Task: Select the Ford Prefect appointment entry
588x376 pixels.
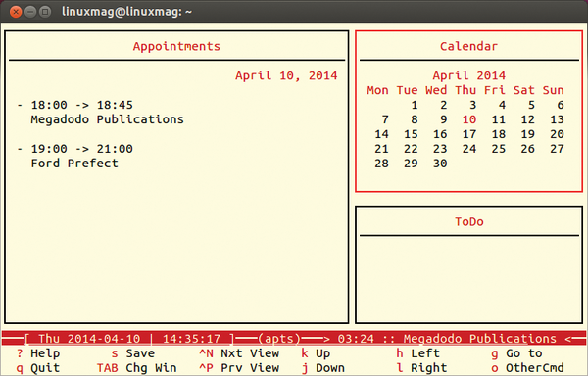Action: pos(74,164)
